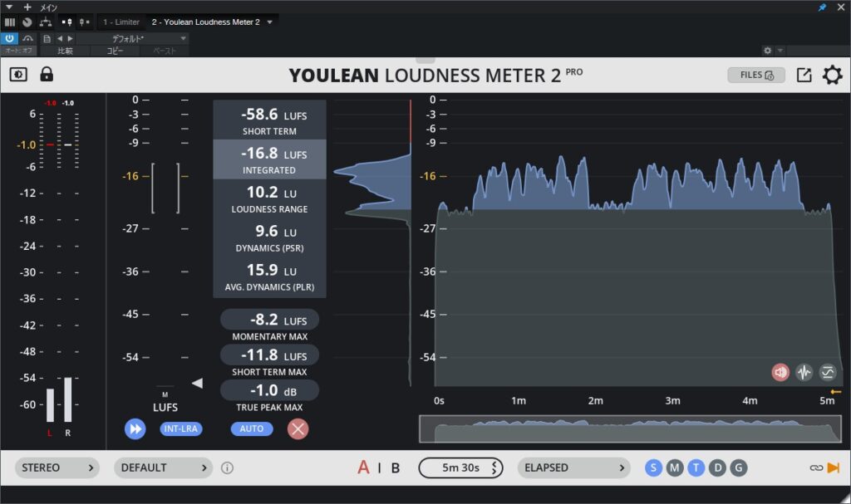
Task: Click the orange arrow marker at 5m
Action: point(836,392)
